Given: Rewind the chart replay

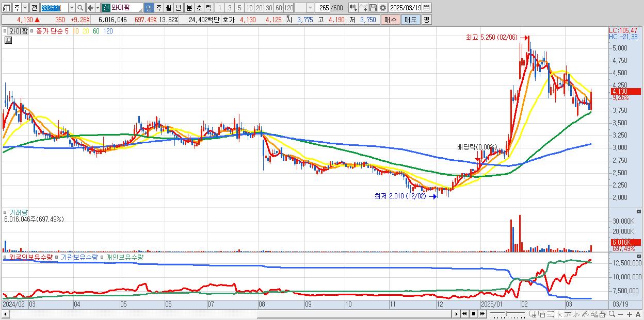Looking at the screenshot, I should (464, 314).
